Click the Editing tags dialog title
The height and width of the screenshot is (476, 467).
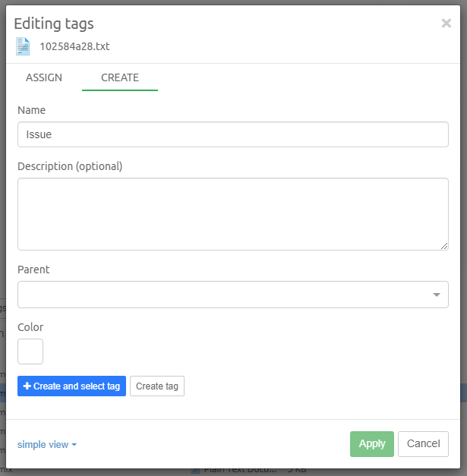[x=54, y=24]
